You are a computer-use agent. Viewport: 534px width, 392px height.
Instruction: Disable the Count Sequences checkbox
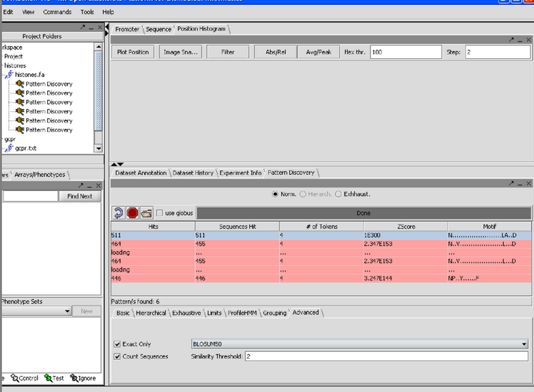pos(117,357)
